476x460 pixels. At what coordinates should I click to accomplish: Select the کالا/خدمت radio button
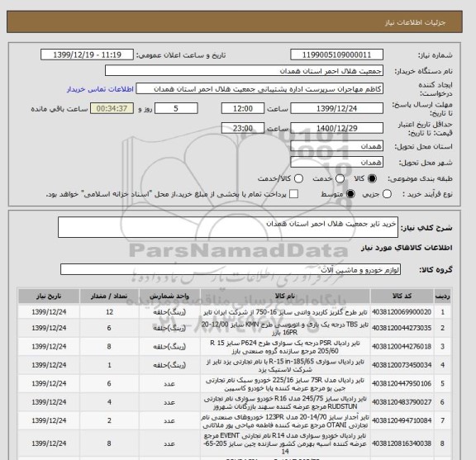(298, 178)
